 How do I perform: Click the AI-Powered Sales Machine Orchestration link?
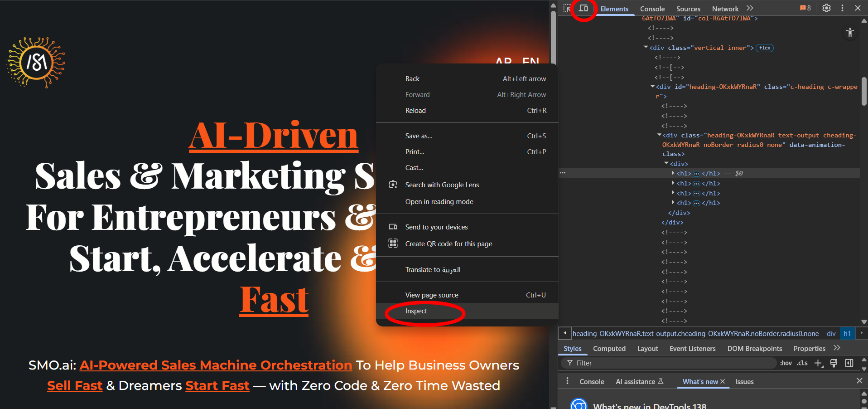tap(216, 365)
